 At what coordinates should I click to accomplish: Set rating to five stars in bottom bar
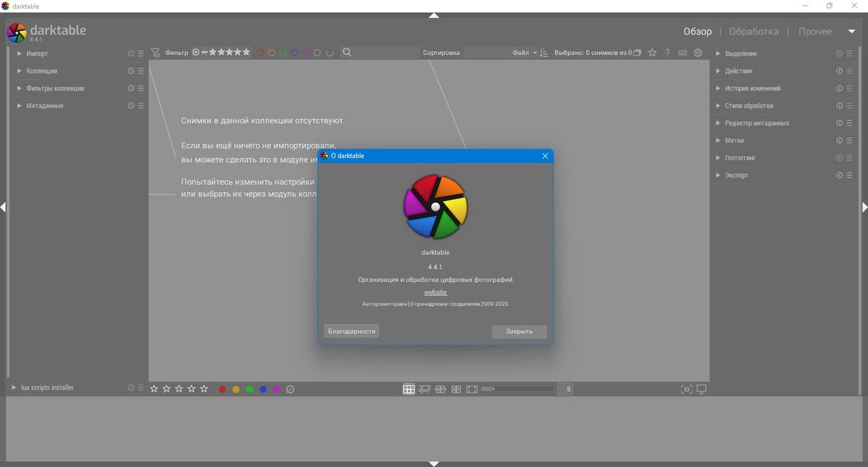coord(204,390)
